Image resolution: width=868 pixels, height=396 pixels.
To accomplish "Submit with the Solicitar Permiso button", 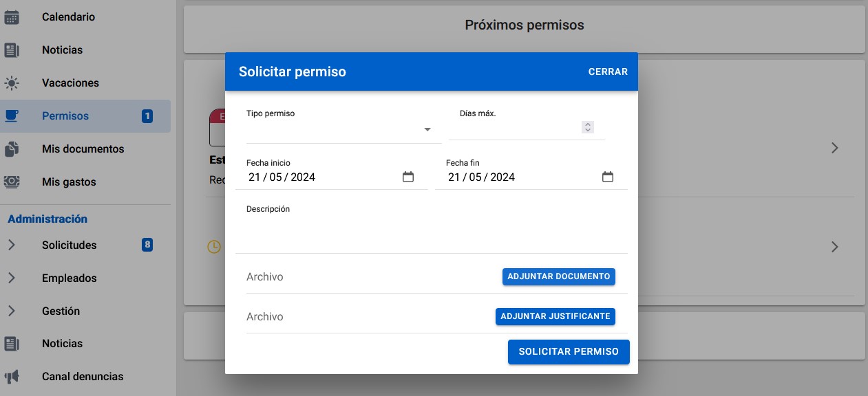I will (569, 351).
